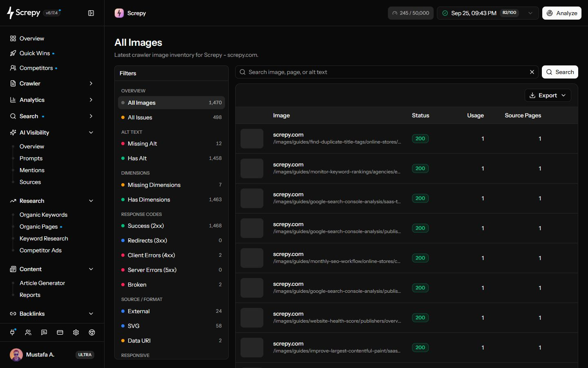Open the Article Generator page
Image resolution: width=588 pixels, height=368 pixels.
tap(42, 283)
